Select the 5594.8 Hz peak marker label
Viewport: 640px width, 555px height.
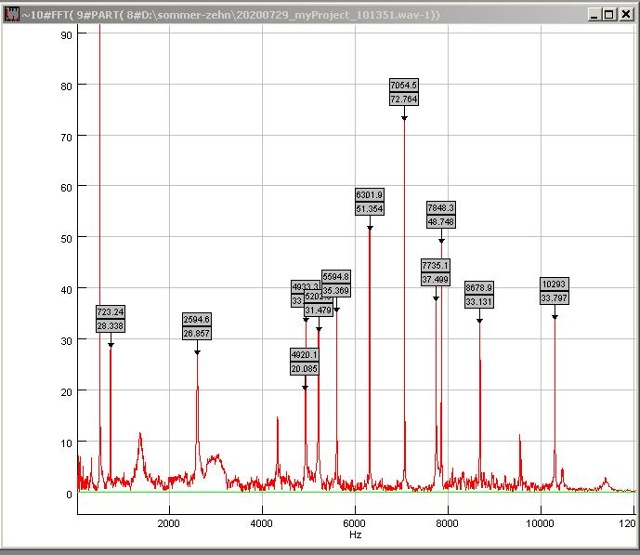pyautogui.click(x=336, y=284)
